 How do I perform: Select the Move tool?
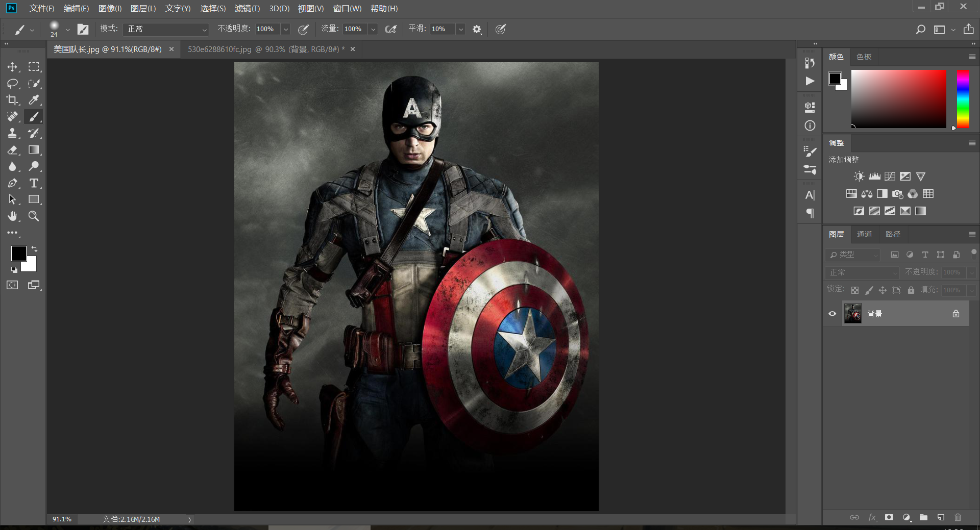[12, 67]
